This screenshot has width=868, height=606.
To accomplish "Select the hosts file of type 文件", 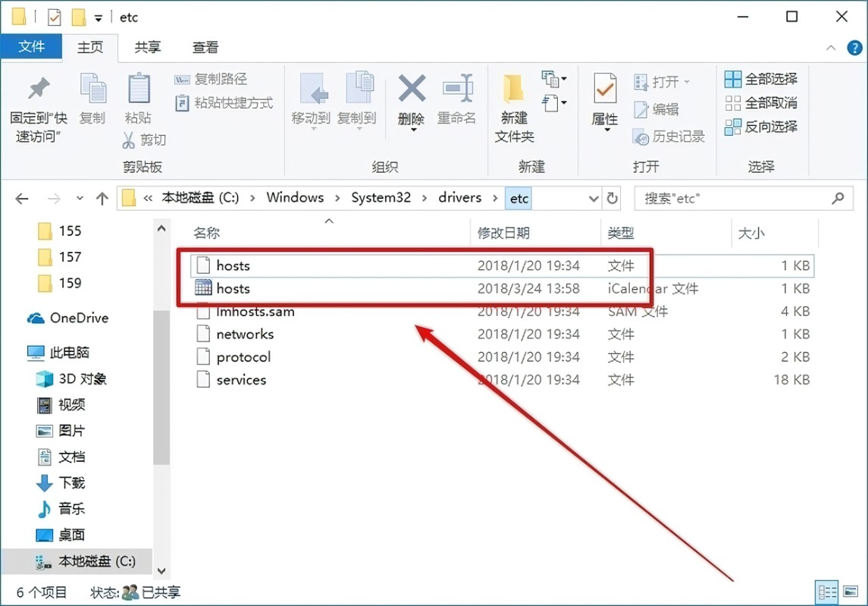I will pyautogui.click(x=502, y=266).
